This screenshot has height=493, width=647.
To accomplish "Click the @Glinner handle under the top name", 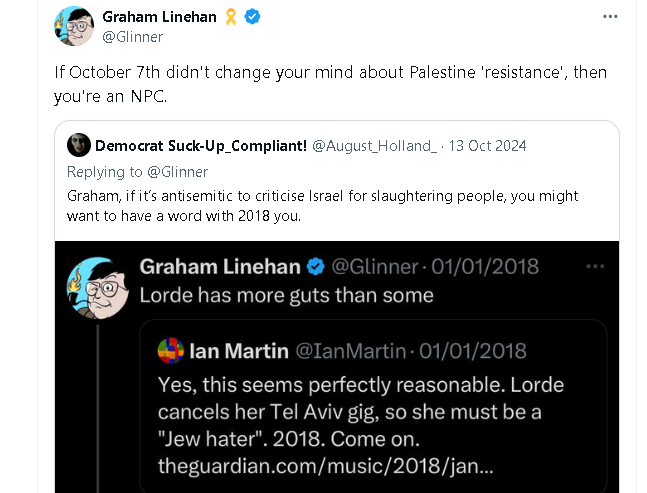I will click(x=132, y=37).
